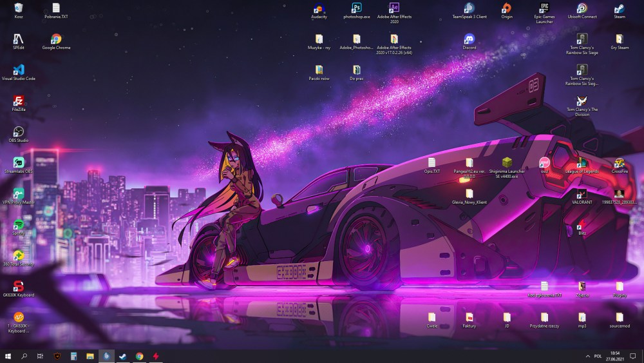644x363 pixels.
Task: Select 199837528_289383... image file
Action: (x=620, y=195)
